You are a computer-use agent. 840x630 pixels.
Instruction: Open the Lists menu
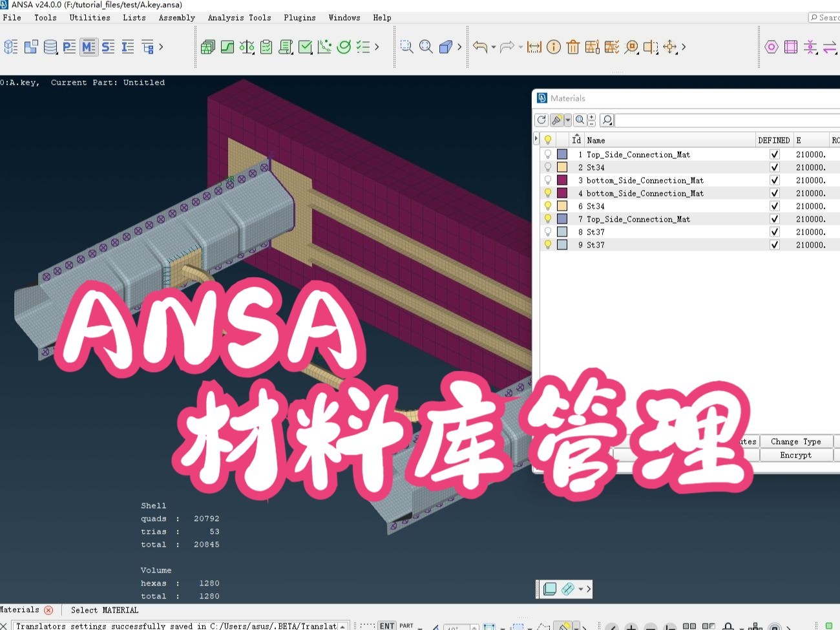point(134,17)
